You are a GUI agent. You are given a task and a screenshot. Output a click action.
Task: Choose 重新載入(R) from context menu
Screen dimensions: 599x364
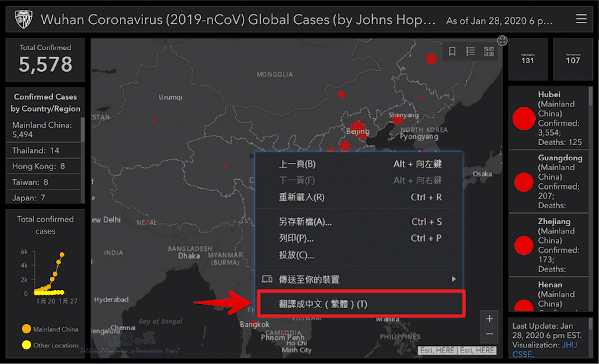359,197
